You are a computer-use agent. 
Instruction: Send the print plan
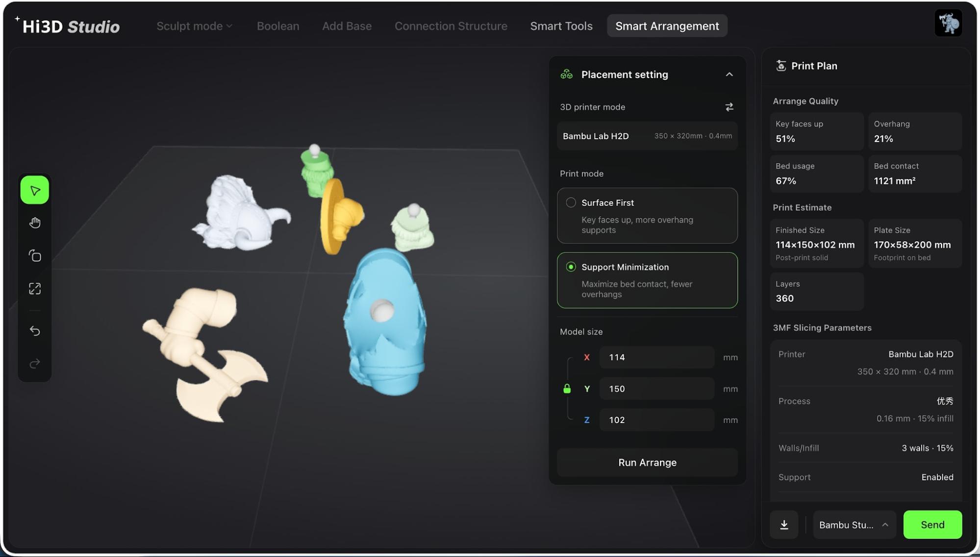pos(932,525)
